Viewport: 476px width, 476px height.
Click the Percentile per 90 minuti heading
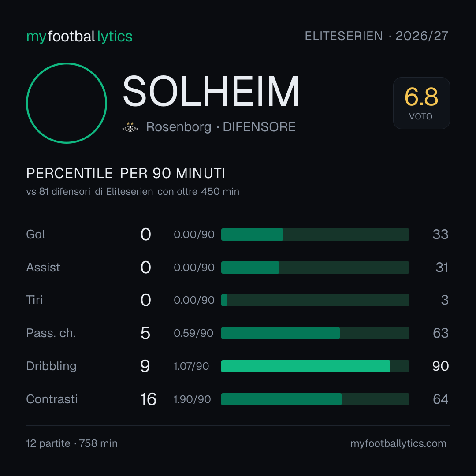126,173
